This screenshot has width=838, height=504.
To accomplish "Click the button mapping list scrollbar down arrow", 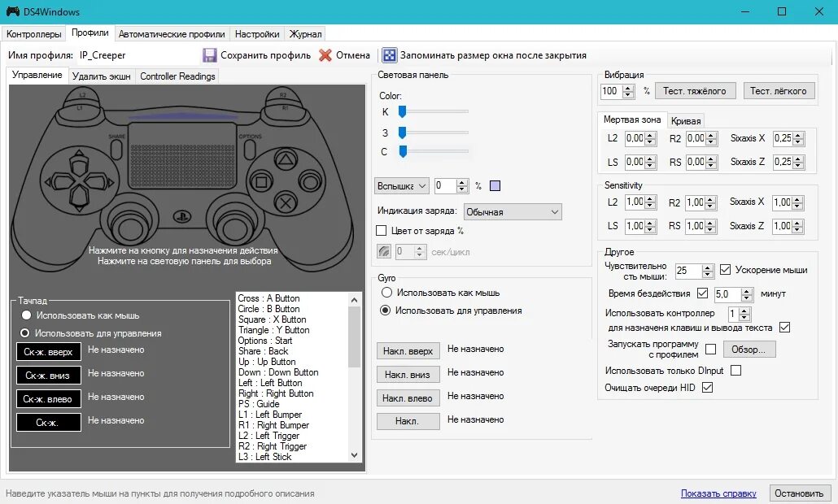I will 354,455.
